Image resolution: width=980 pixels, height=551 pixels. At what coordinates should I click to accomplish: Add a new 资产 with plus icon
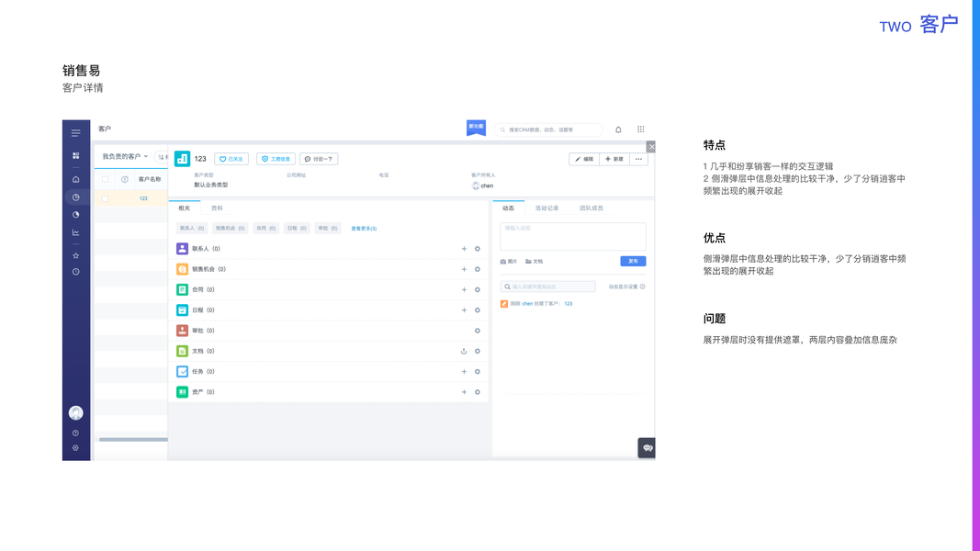[x=464, y=392]
